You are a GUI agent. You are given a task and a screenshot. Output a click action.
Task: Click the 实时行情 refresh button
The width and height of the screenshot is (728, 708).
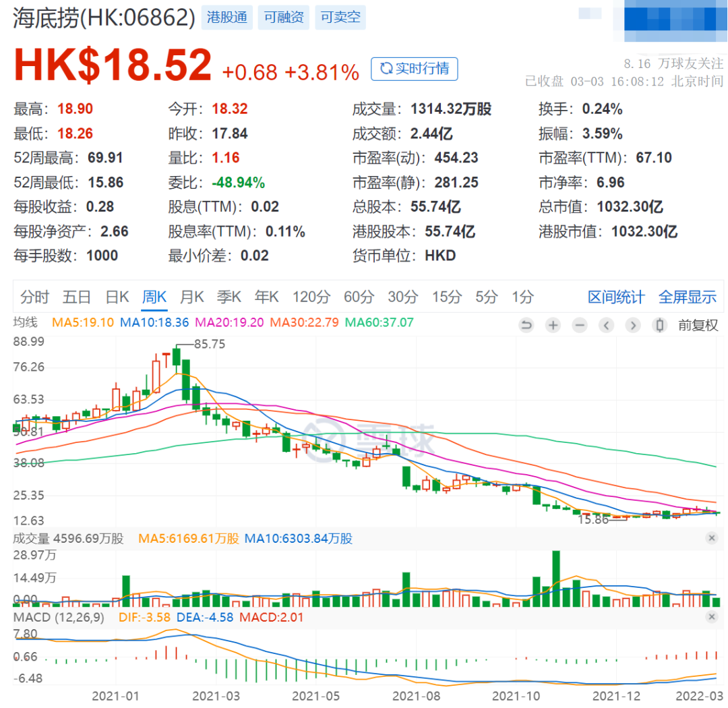click(415, 69)
